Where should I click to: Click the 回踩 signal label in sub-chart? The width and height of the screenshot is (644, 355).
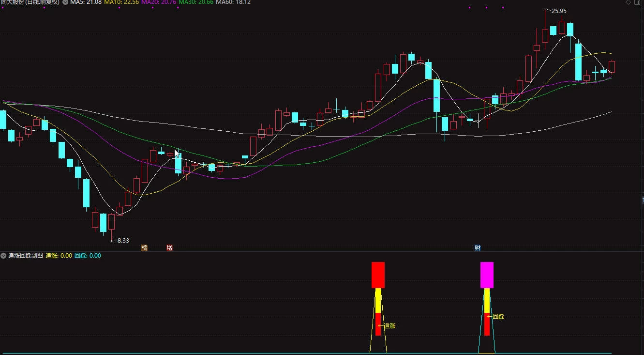498,317
